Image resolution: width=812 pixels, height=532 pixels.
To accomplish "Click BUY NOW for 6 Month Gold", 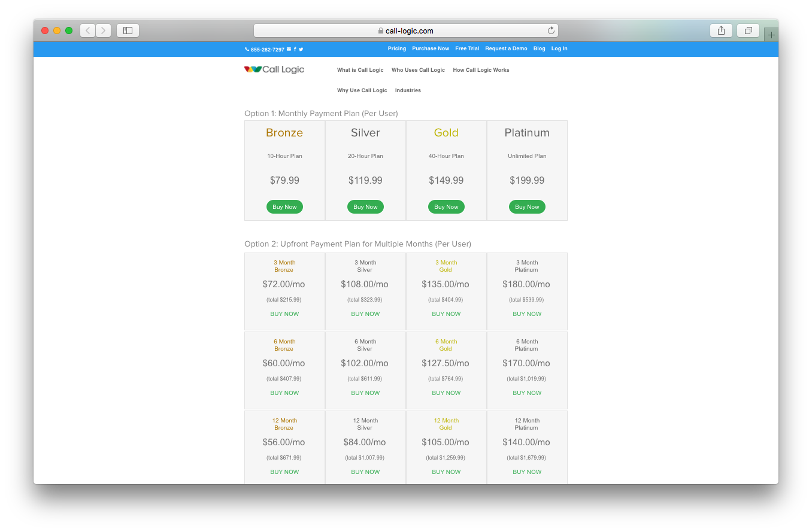I will [x=446, y=393].
